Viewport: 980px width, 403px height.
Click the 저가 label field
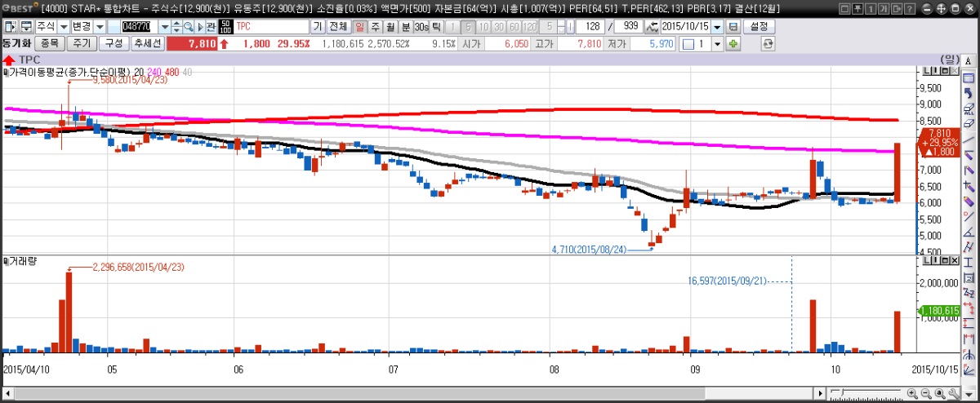pos(617,44)
